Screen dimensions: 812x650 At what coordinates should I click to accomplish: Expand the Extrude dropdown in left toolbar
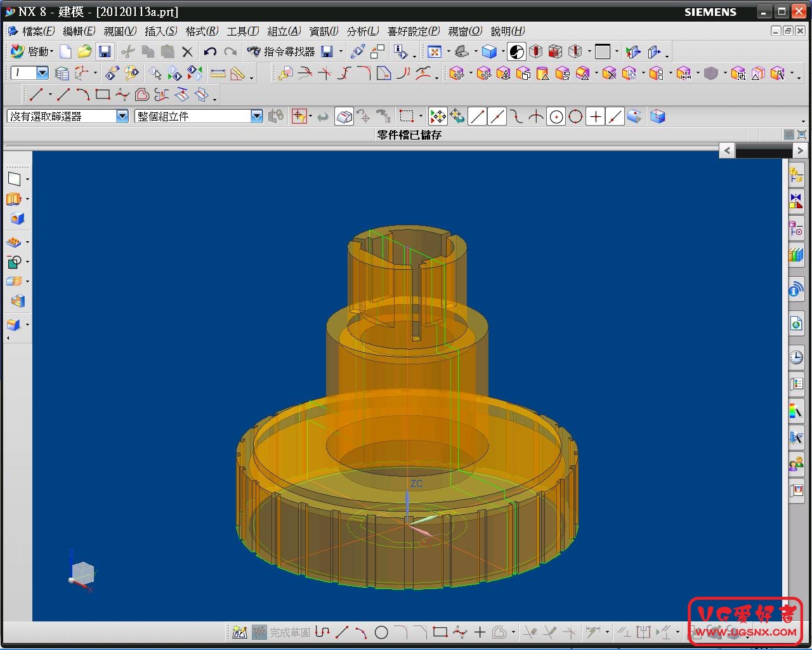click(x=27, y=199)
